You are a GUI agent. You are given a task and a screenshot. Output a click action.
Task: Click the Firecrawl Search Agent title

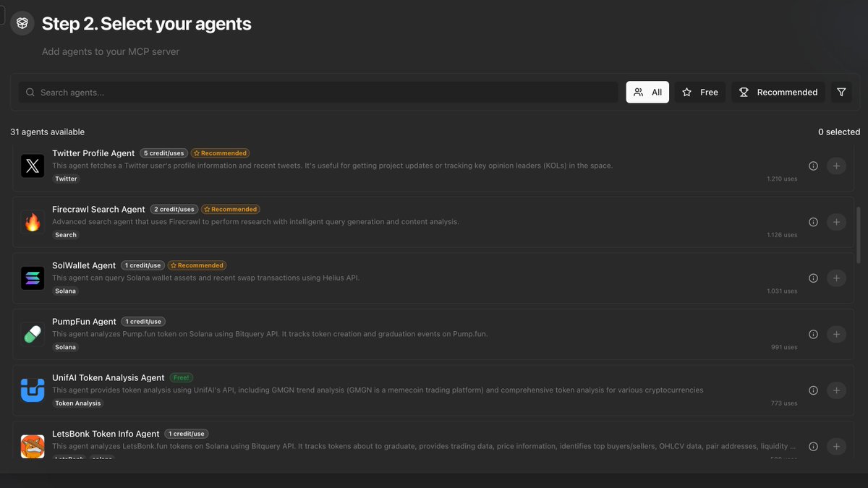click(98, 209)
